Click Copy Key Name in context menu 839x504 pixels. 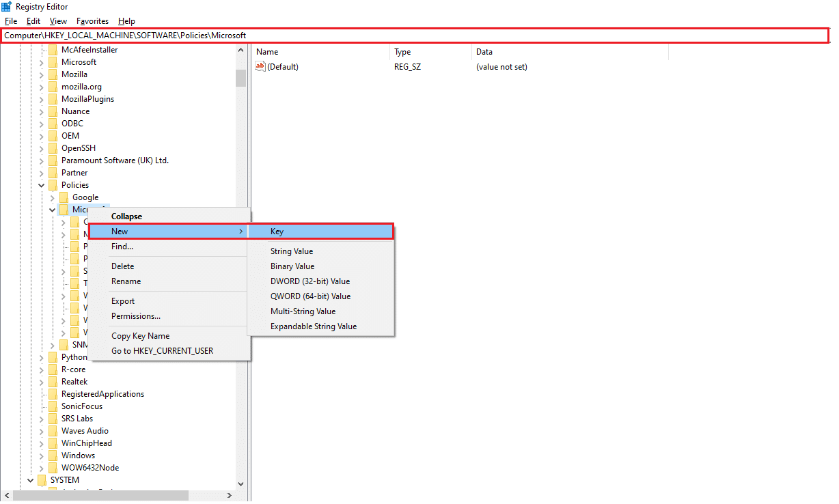click(x=140, y=336)
